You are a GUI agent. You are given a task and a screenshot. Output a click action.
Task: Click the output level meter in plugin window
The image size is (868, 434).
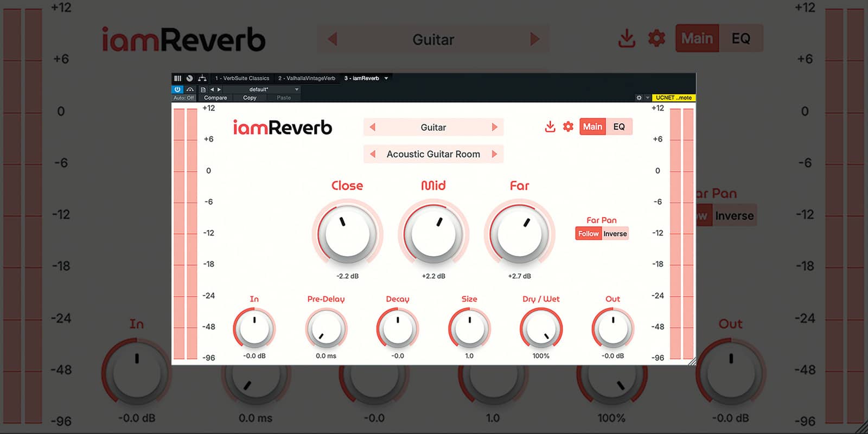point(682,234)
